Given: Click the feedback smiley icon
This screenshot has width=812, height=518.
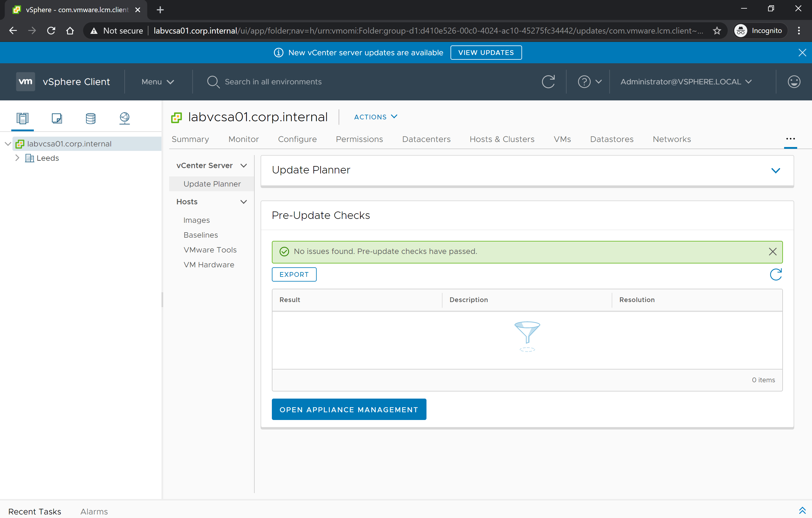Looking at the screenshot, I should [x=794, y=82].
